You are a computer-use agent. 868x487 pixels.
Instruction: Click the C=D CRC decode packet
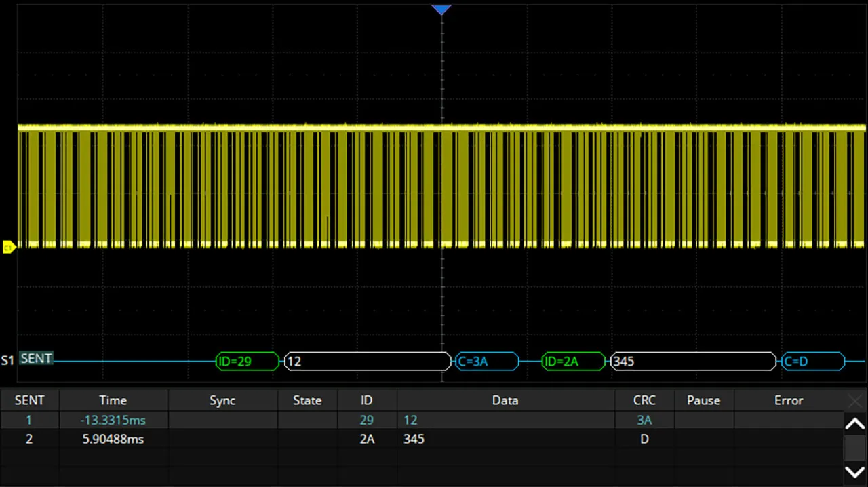point(813,362)
